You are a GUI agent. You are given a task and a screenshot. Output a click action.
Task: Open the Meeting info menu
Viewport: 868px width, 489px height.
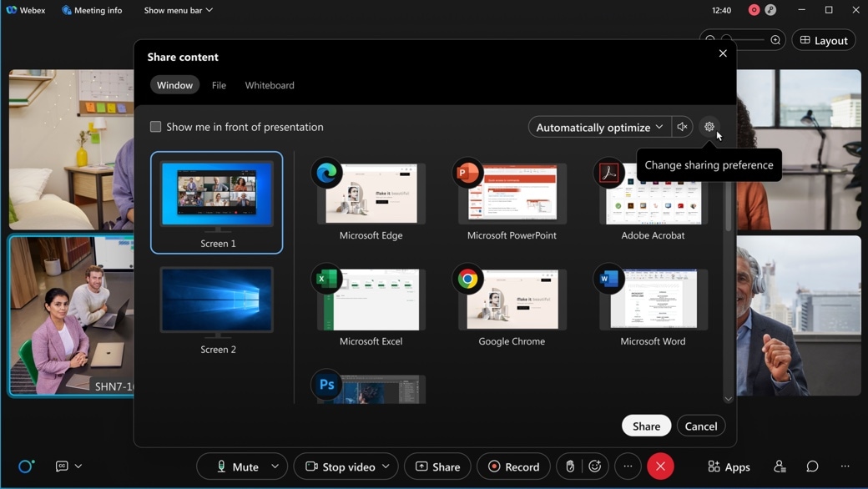click(x=91, y=10)
